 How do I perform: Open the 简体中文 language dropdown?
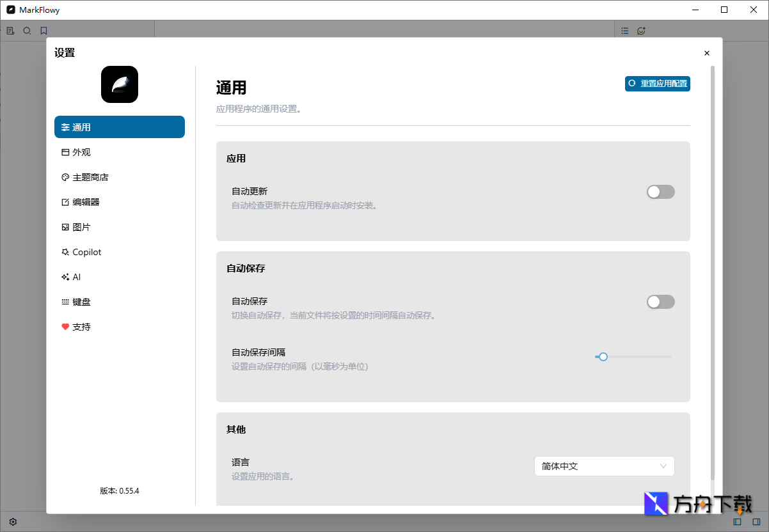[x=604, y=466]
